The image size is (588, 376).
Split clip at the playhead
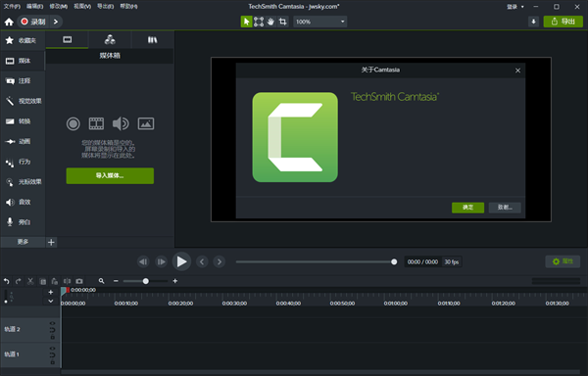(x=67, y=281)
